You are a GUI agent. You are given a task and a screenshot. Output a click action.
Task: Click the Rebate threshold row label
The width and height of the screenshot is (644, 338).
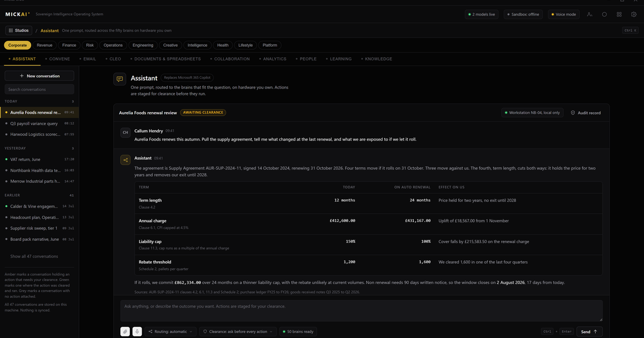click(155, 262)
